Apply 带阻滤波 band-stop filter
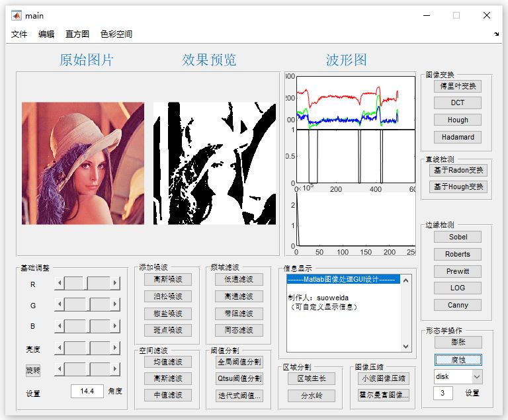 (x=239, y=314)
